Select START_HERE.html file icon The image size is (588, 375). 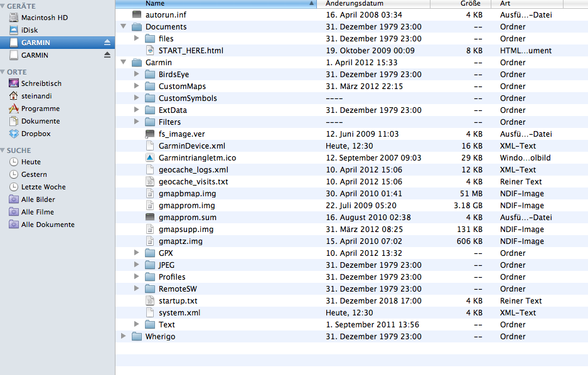[150, 51]
